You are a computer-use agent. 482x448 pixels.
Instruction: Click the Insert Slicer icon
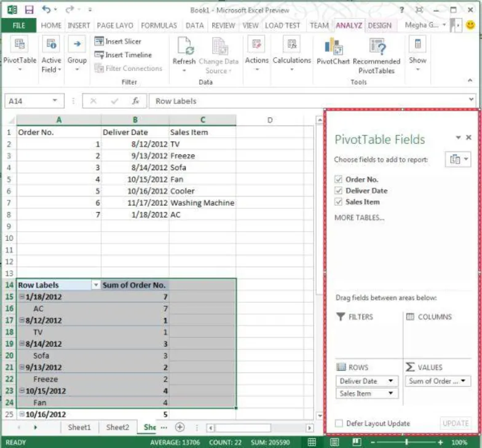100,41
